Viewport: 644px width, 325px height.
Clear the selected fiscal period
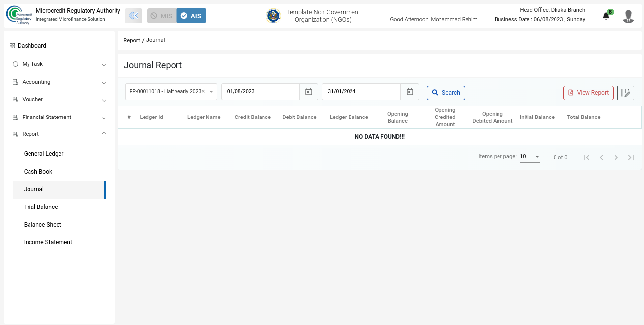[x=203, y=91]
